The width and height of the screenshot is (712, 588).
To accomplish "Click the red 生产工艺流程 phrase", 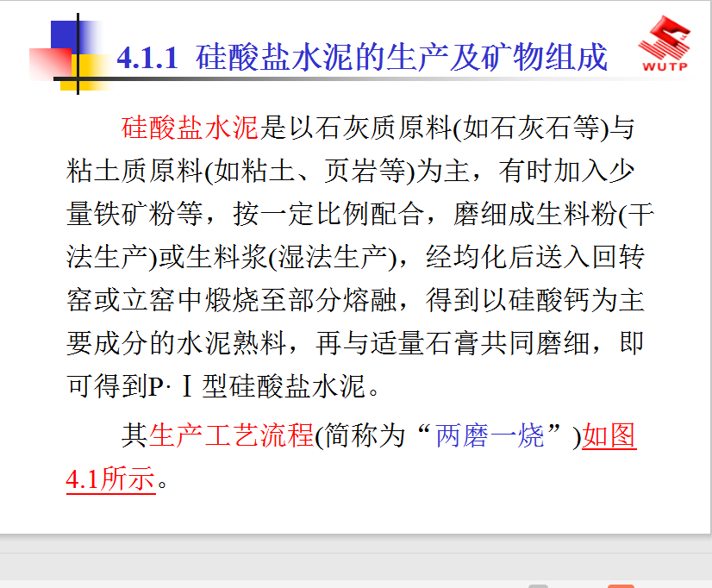I will pos(232,436).
